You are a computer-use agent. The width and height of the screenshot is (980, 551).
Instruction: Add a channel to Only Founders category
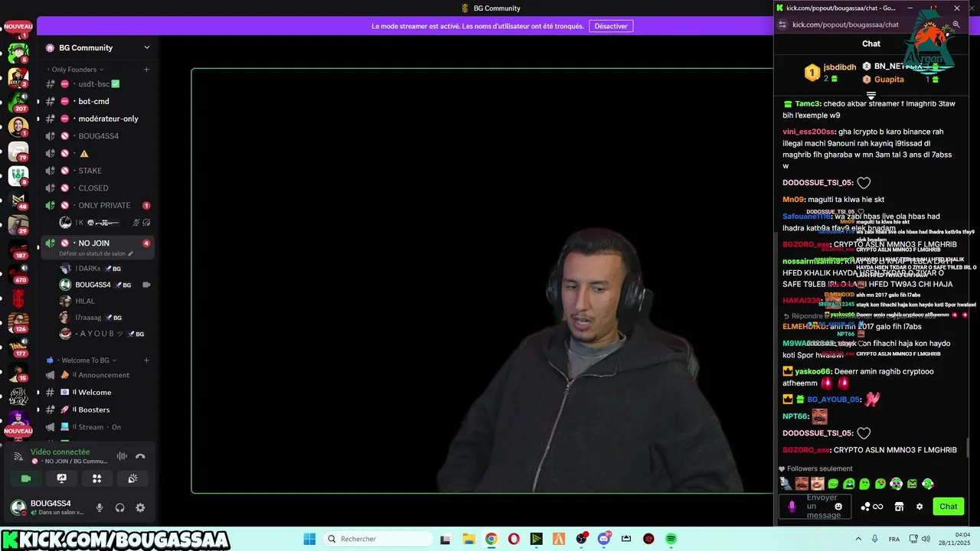click(146, 70)
